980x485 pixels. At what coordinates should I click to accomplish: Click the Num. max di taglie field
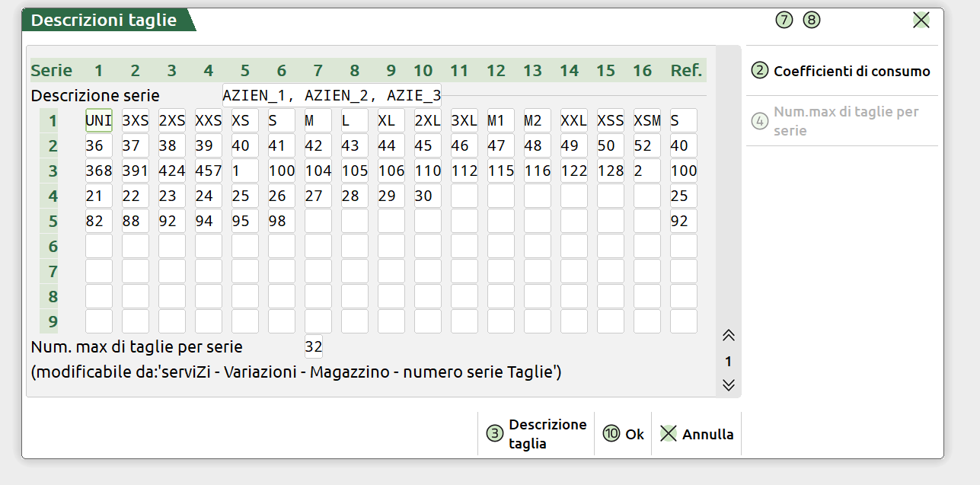[x=313, y=347]
